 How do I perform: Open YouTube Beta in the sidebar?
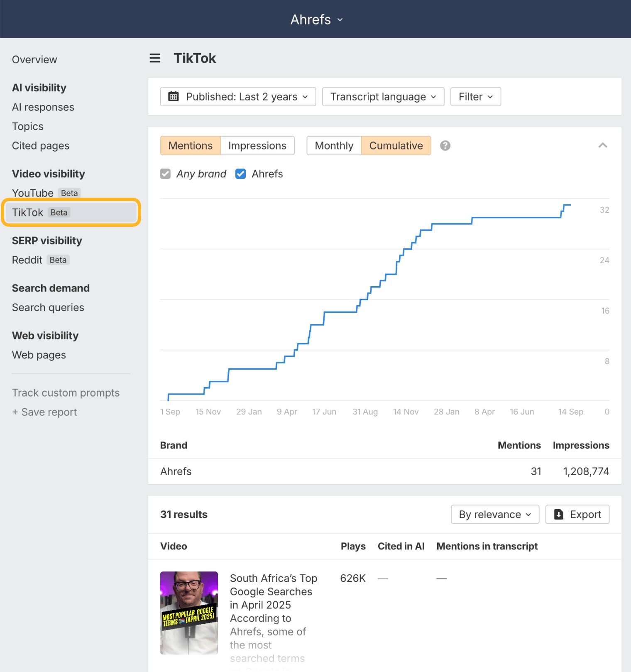(x=46, y=193)
